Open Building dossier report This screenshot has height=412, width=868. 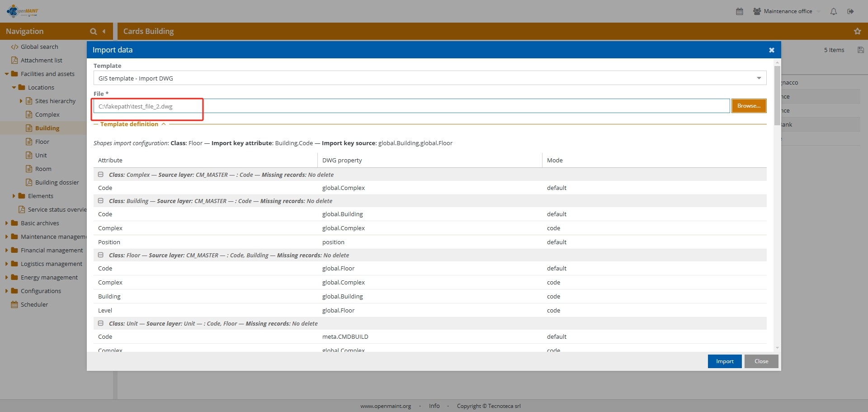click(x=57, y=182)
